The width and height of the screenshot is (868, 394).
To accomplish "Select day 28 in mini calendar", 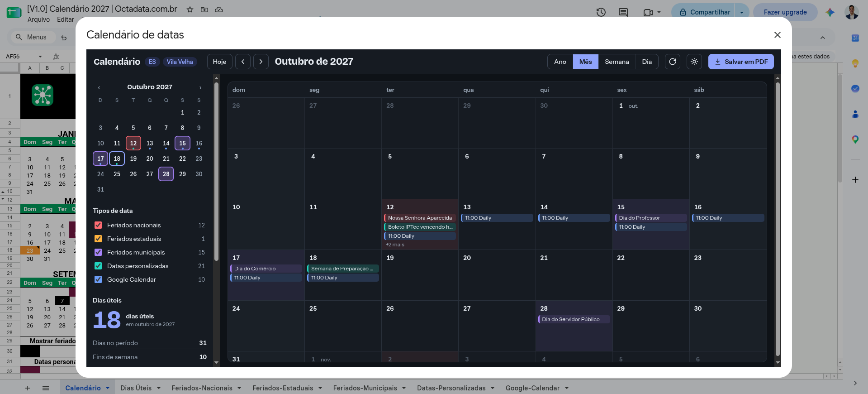I will pos(166,174).
